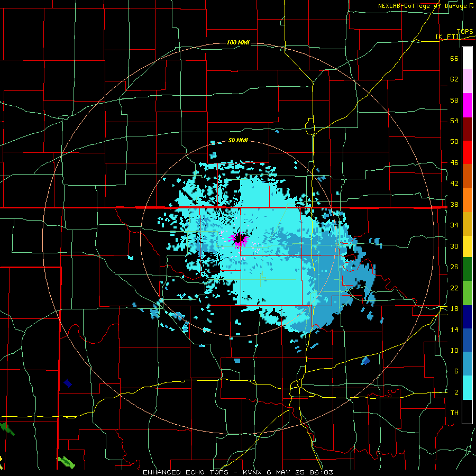Select the gold legend swatch
Image resolution: width=476 pixels, height=476 pixels.
467,224
